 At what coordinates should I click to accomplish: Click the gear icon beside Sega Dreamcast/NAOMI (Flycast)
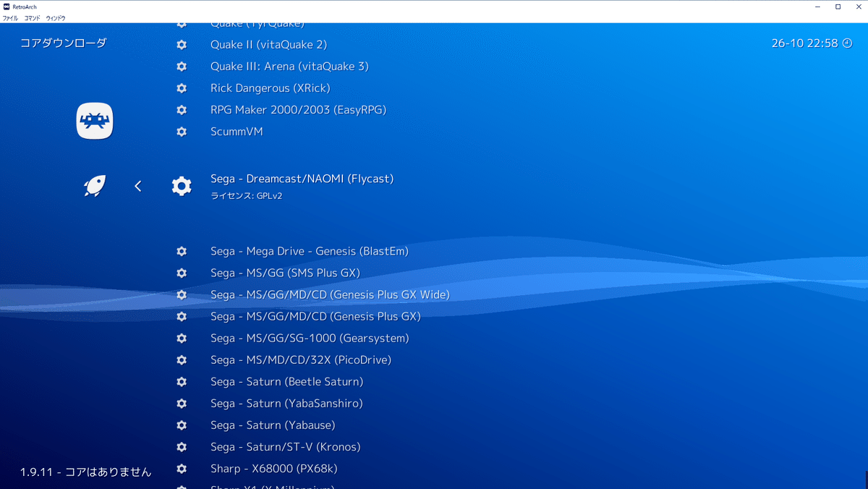coord(182,186)
